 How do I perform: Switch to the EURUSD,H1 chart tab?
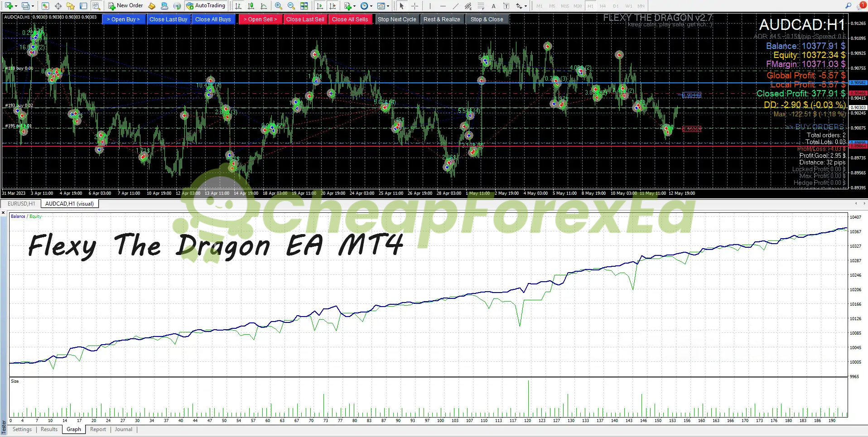[21, 204]
